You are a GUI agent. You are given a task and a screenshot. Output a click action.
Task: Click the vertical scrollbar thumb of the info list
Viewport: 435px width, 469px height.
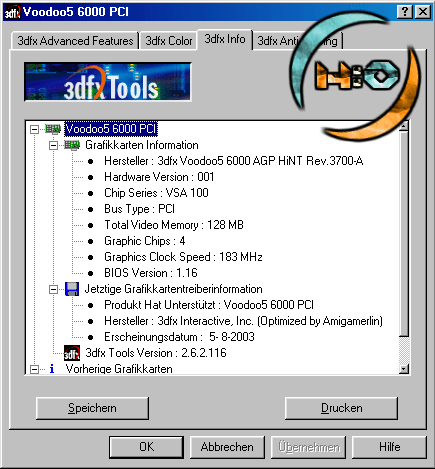(x=404, y=234)
